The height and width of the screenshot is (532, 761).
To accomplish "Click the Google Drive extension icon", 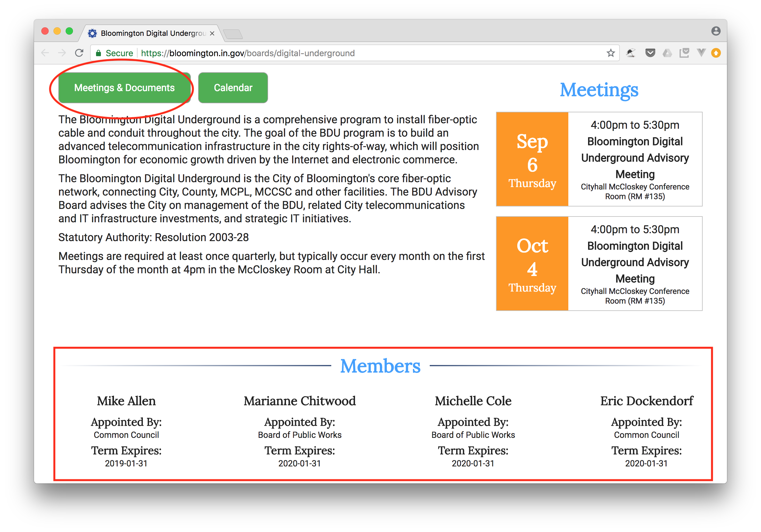I will tap(667, 53).
